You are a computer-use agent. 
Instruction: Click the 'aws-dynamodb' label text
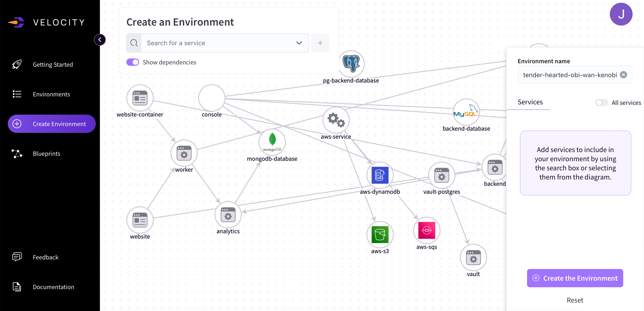pyautogui.click(x=380, y=192)
